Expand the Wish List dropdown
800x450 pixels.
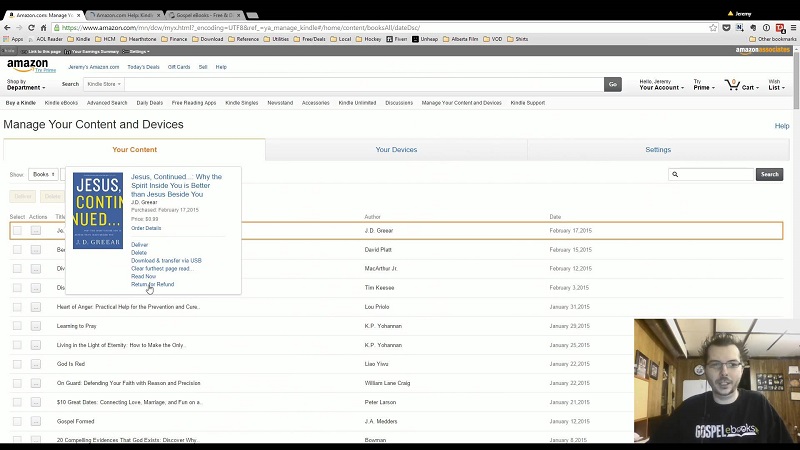[x=777, y=85]
